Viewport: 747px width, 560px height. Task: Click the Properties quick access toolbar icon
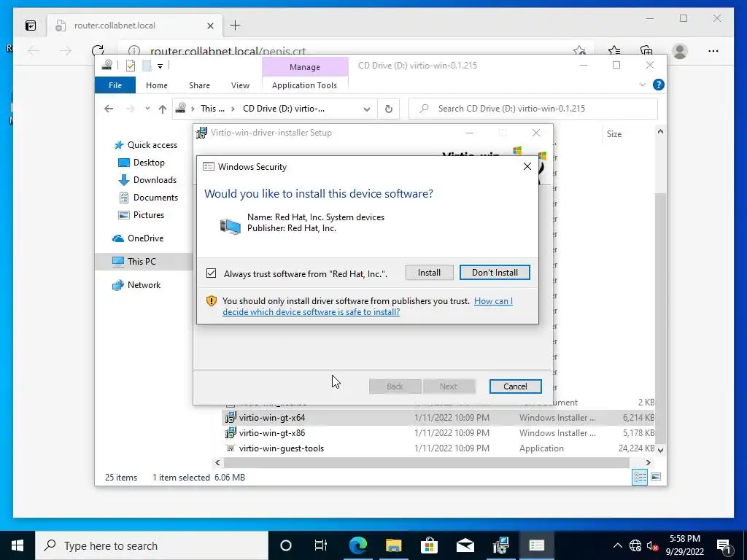[x=130, y=65]
